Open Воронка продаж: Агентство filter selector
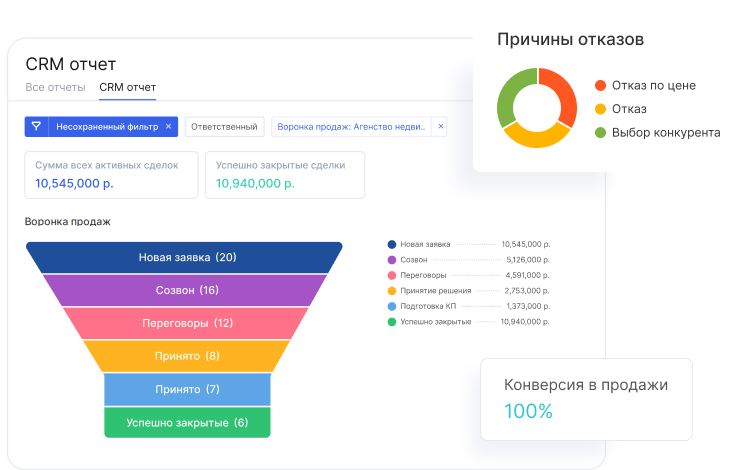This screenshot has width=753, height=470. coord(352,127)
